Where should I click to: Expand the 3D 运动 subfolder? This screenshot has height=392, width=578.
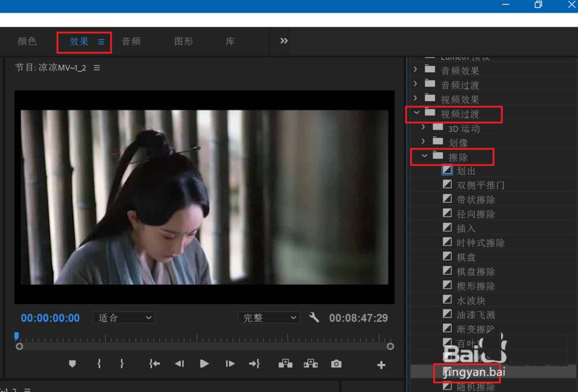click(423, 126)
